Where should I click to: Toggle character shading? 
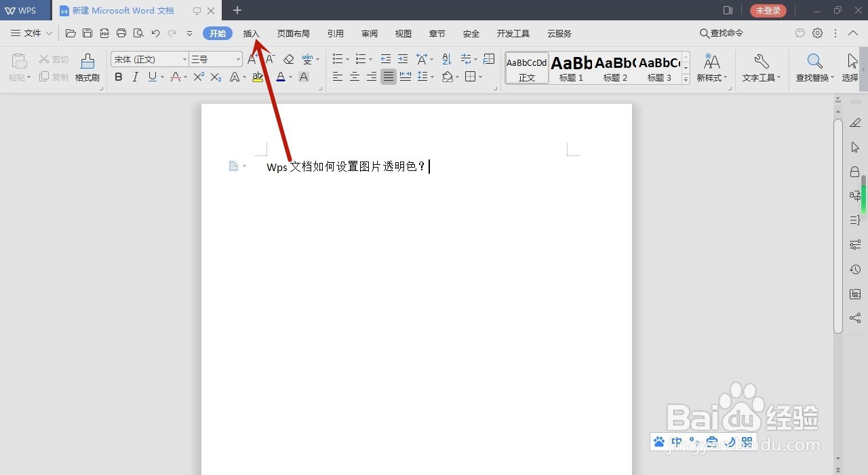304,77
